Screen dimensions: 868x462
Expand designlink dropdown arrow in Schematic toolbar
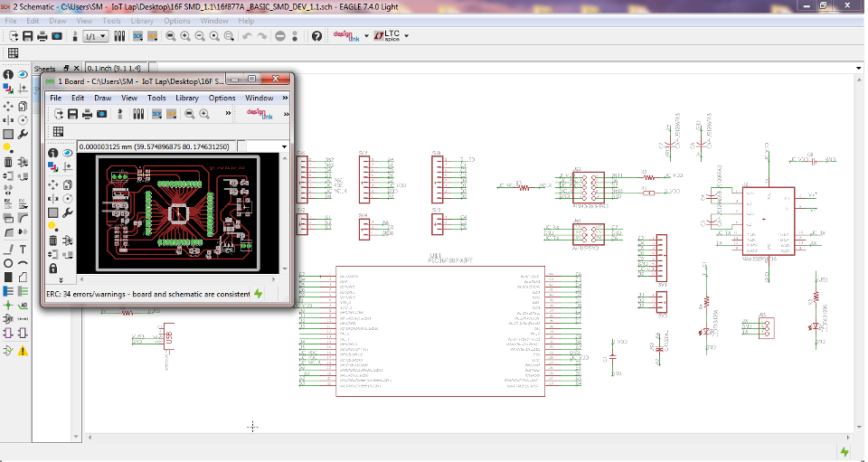pyautogui.click(x=366, y=36)
